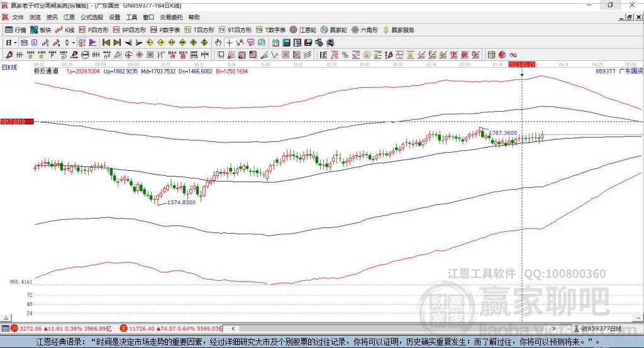644x348 pixels.
Task: Open the 9P四方形 tool
Action: (130, 30)
